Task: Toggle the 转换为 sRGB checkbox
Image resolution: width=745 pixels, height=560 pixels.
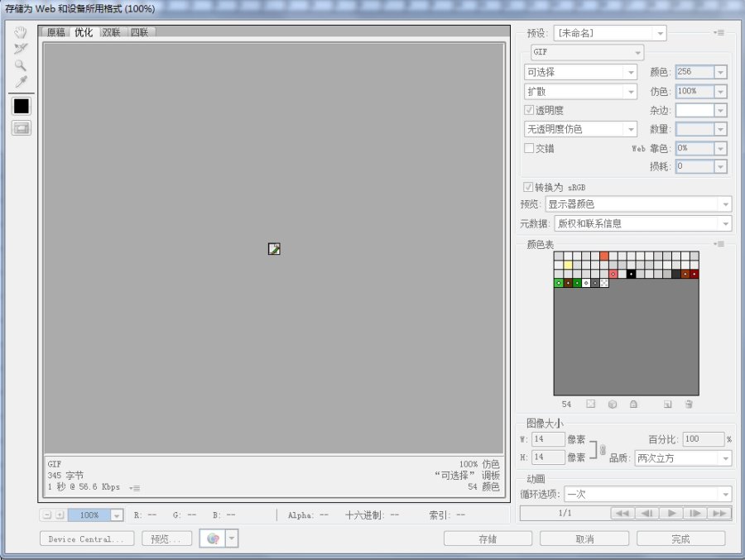Action: coord(528,187)
